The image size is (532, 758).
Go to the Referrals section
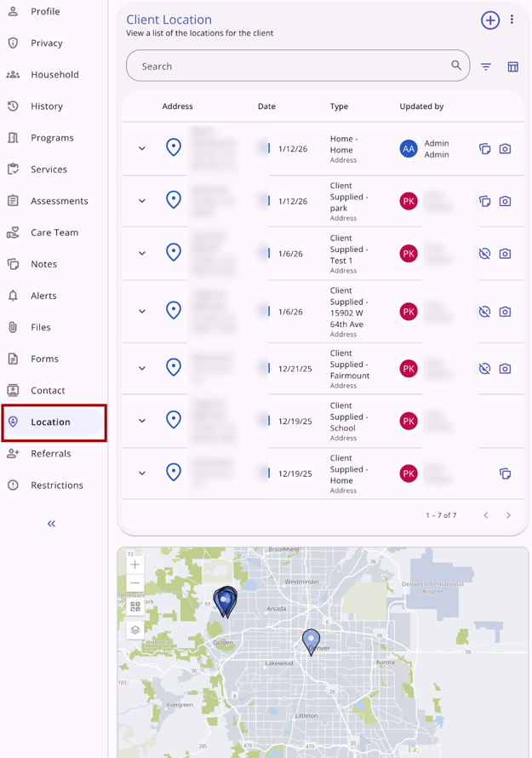(x=50, y=454)
